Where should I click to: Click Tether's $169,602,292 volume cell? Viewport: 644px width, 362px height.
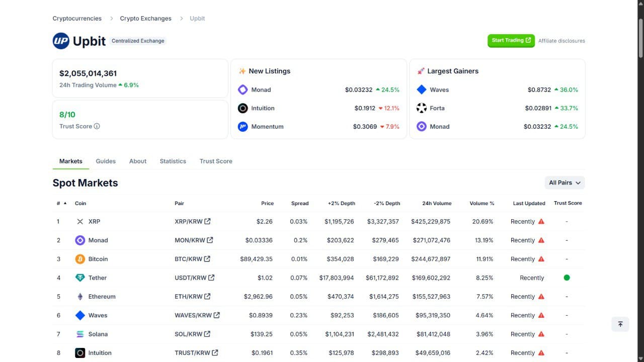point(431,278)
